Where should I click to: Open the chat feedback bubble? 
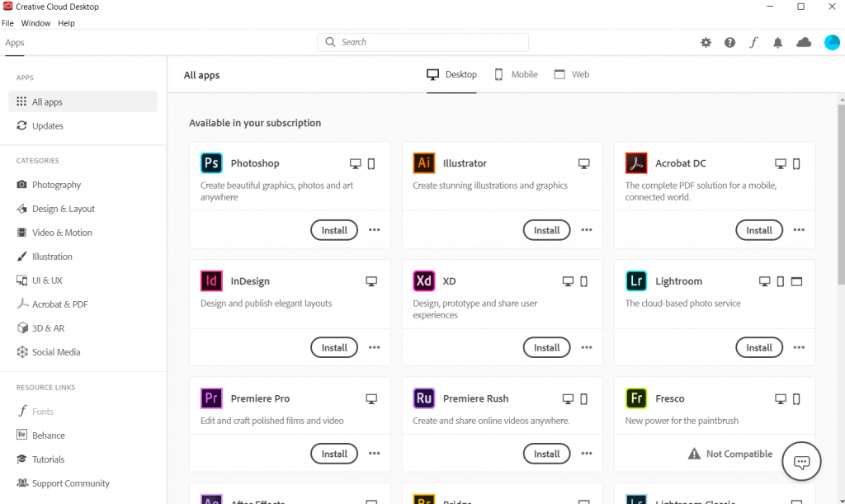point(801,461)
